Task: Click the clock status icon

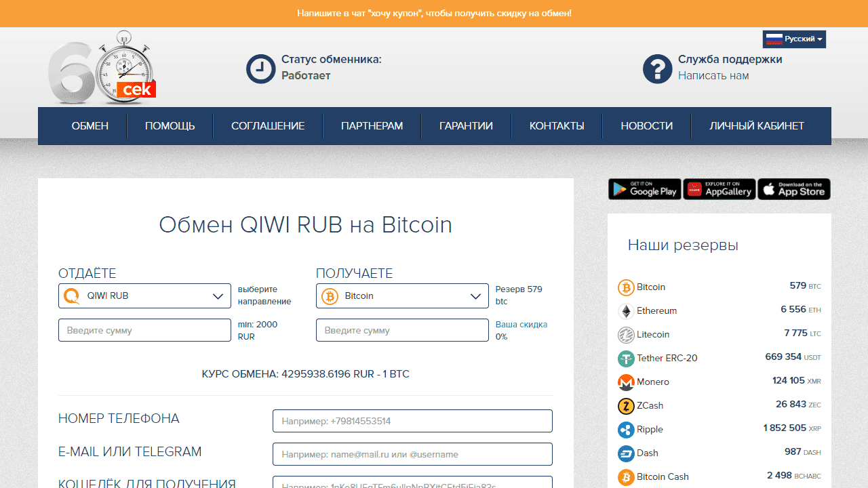Action: click(x=260, y=68)
